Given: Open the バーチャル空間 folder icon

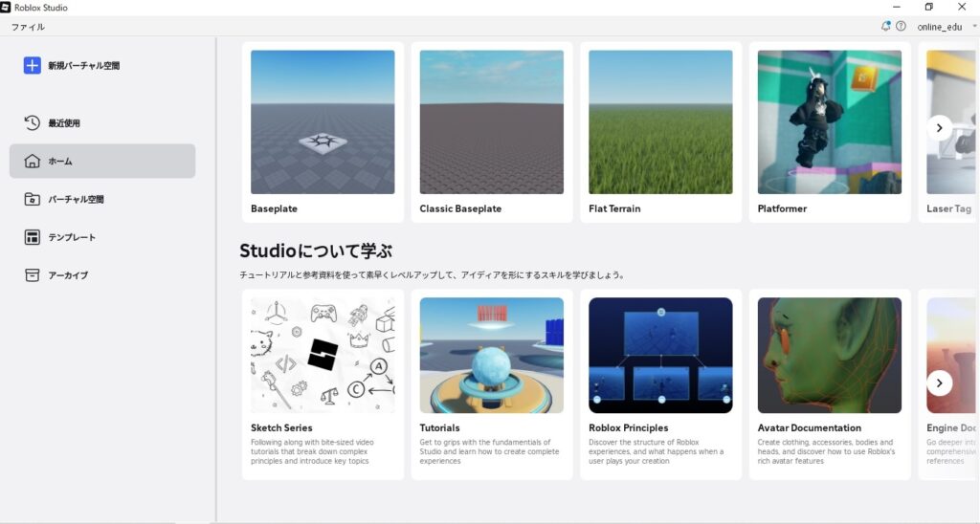Looking at the screenshot, I should pos(33,200).
